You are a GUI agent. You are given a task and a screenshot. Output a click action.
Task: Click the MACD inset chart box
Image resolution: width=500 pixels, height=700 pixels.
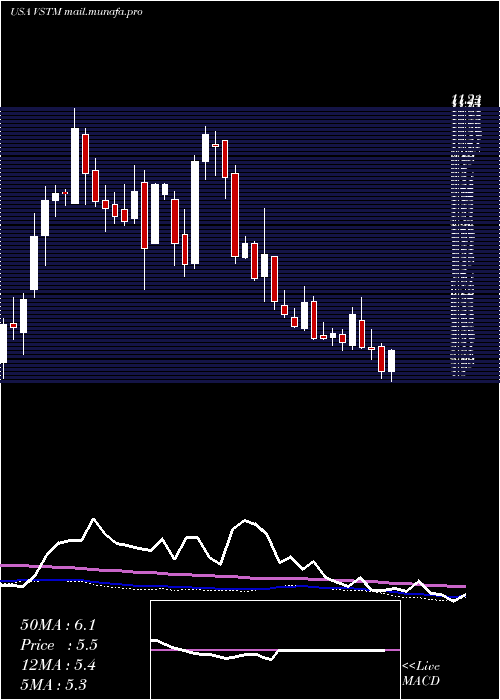click(x=275, y=650)
